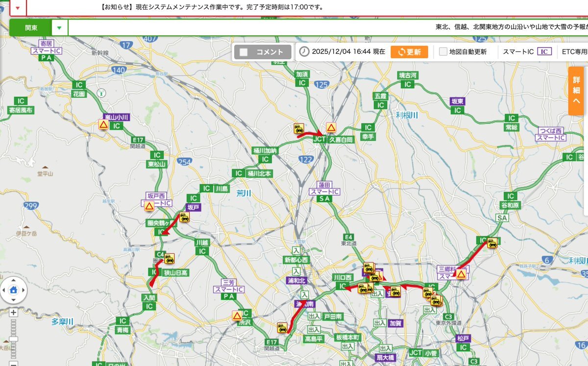The height and width of the screenshot is (366, 588).
Task: Click the 寄居 PA marker
Action: point(47,57)
